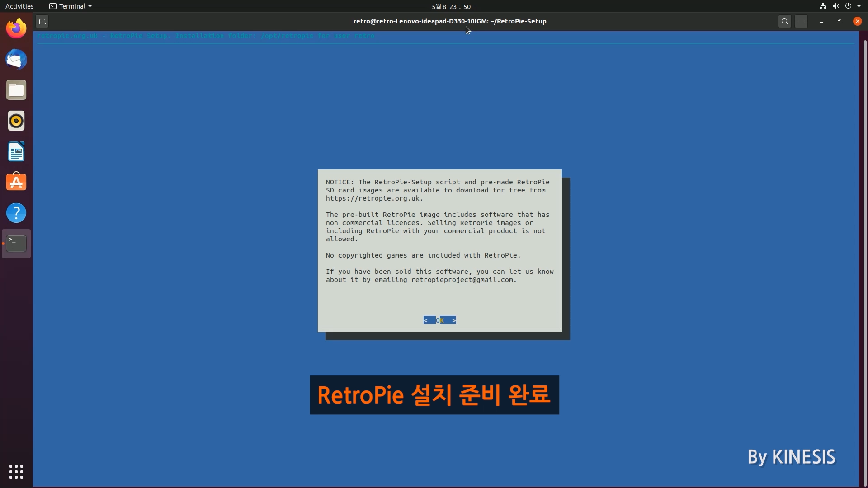
Task: Open the Help question mark icon
Action: (16, 213)
